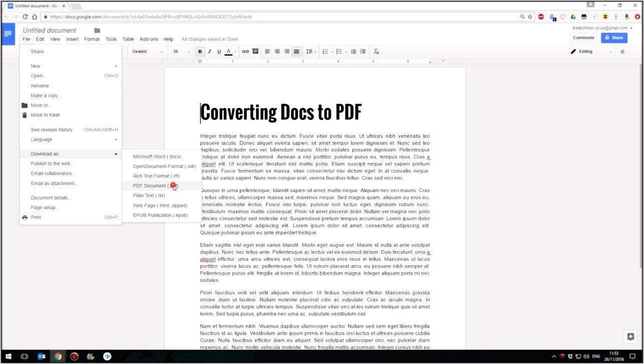Click the blue Share button
The height and width of the screenshot is (364, 644).
point(614,38)
